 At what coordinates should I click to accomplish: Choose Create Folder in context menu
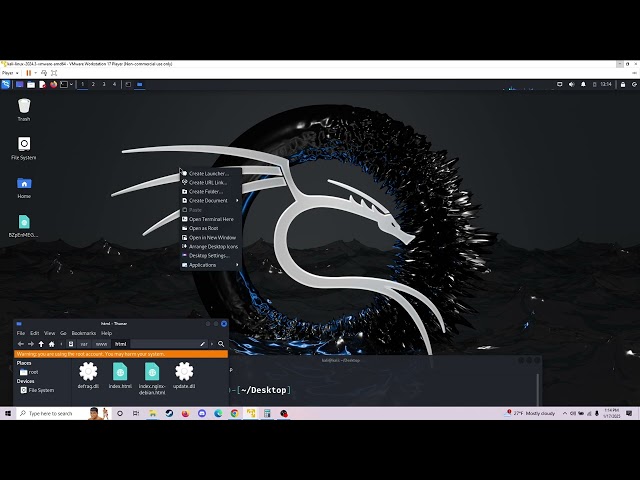click(x=211, y=191)
